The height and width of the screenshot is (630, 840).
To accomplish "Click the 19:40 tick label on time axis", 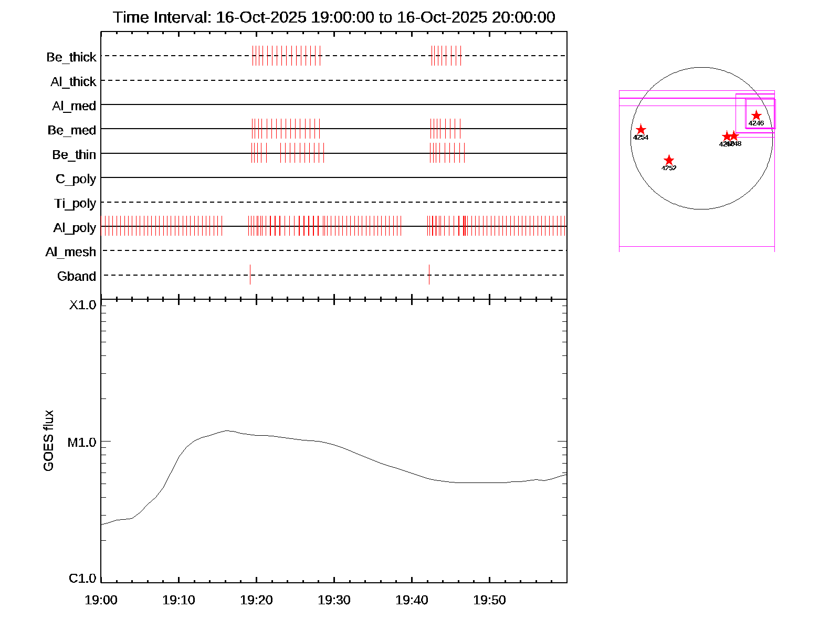I will (x=412, y=600).
